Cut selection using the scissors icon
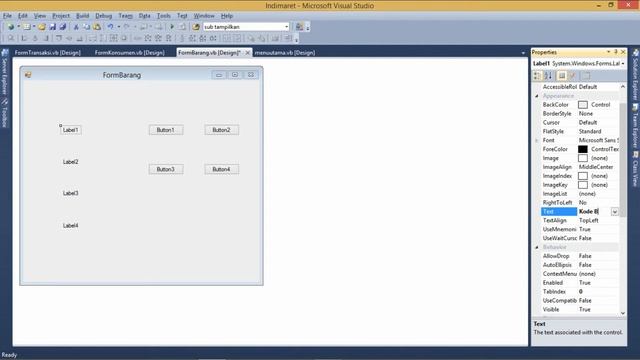The image size is (640, 360). click(76, 27)
